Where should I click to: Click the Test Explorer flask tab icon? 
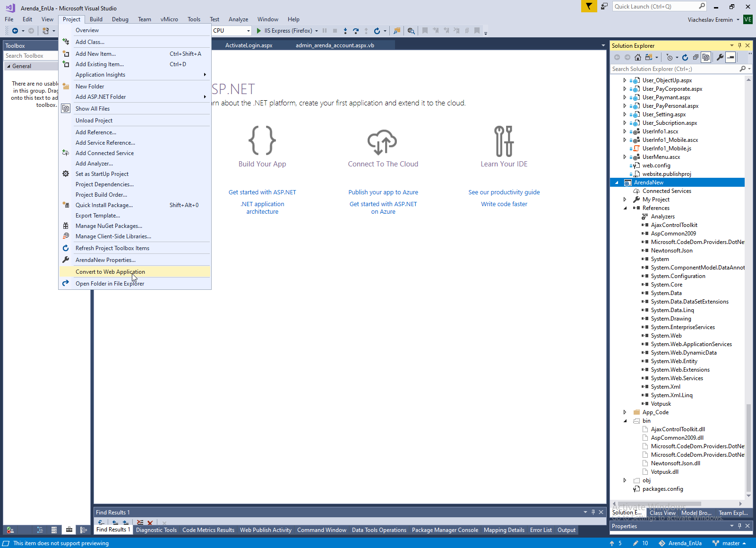pos(10,530)
